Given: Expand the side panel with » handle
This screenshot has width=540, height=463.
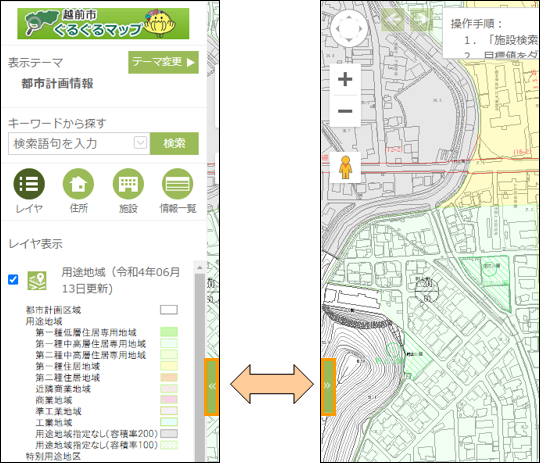Looking at the screenshot, I should click(x=328, y=387).
